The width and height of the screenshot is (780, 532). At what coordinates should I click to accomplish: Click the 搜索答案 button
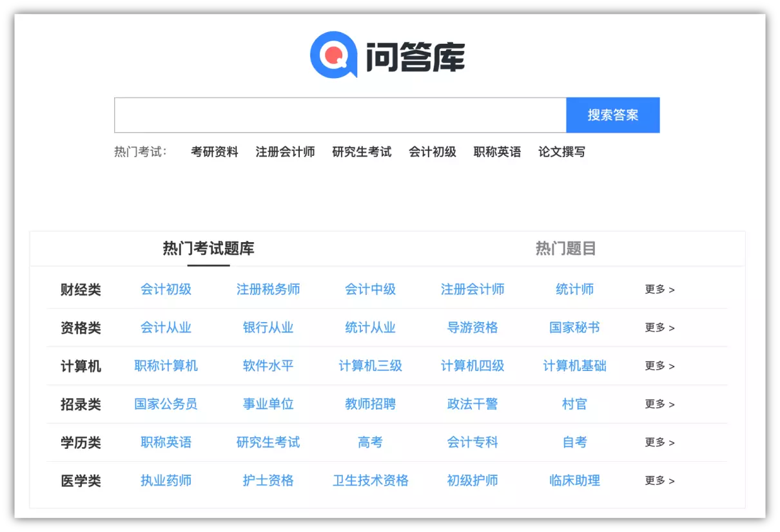(x=613, y=115)
